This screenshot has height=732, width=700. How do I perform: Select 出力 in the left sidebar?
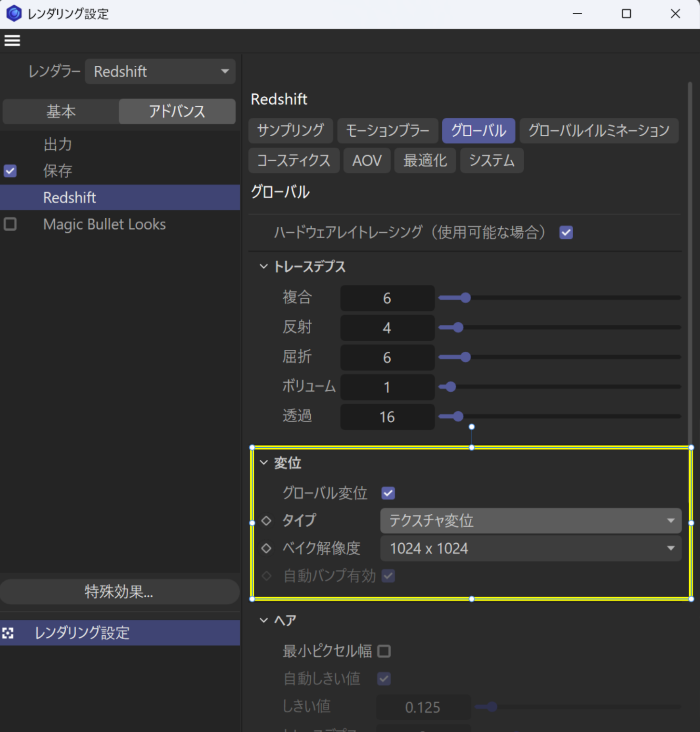[57, 144]
